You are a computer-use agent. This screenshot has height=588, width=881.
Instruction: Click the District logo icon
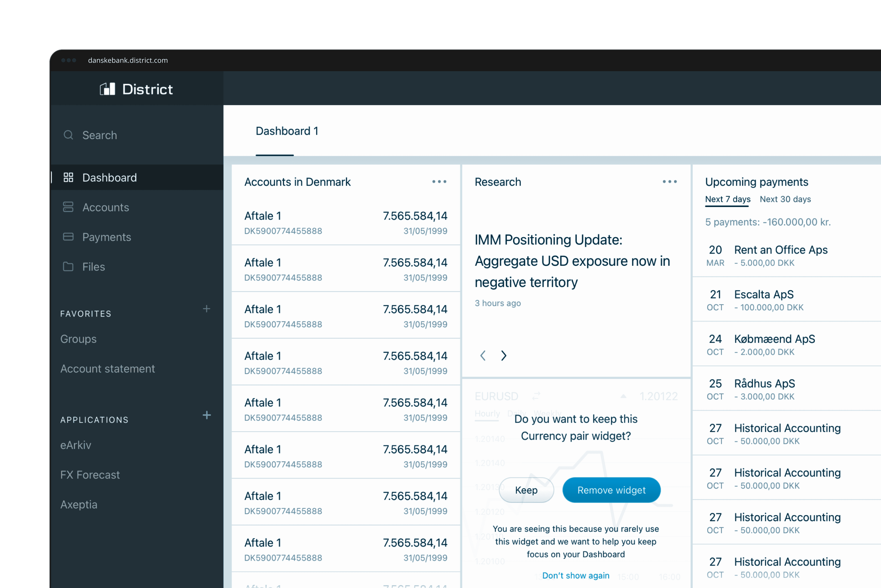pos(107,89)
